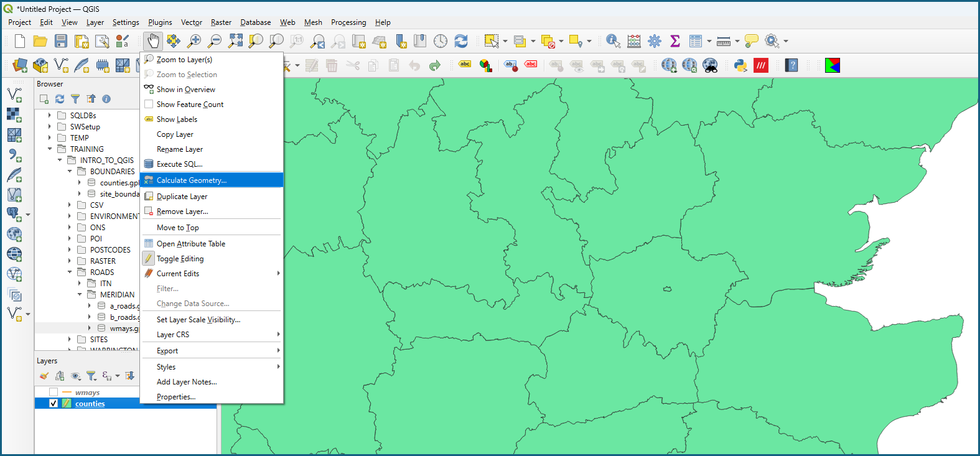Select Zoom to Layer(s) menu entry

coord(212,60)
